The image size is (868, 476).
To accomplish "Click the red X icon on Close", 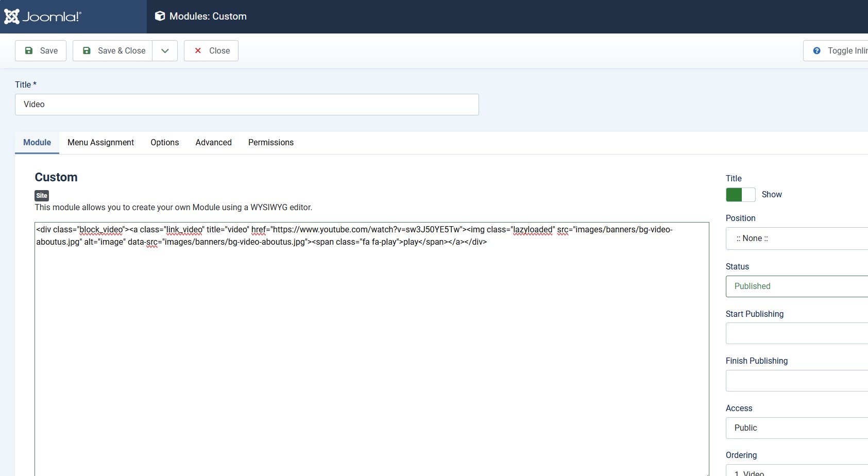I will (198, 50).
